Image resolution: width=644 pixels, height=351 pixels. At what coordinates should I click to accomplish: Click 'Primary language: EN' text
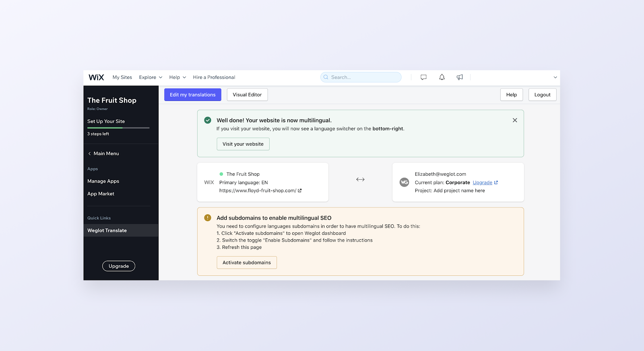coord(244,183)
